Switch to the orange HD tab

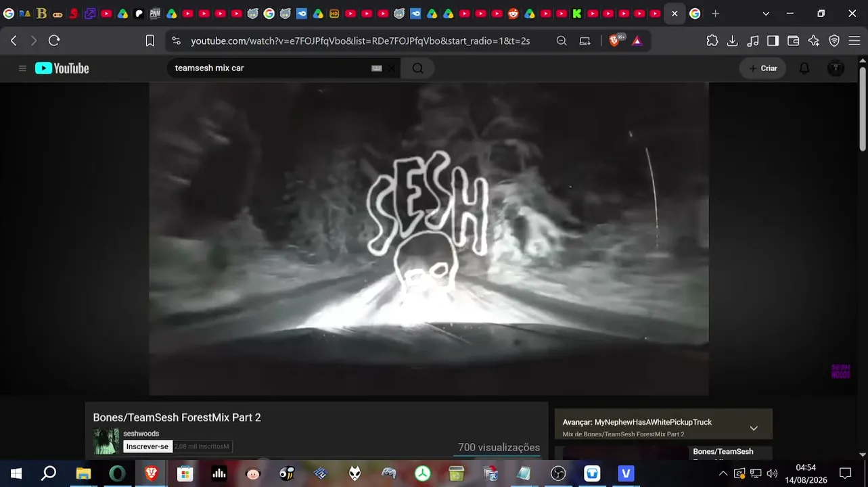tap(334, 14)
